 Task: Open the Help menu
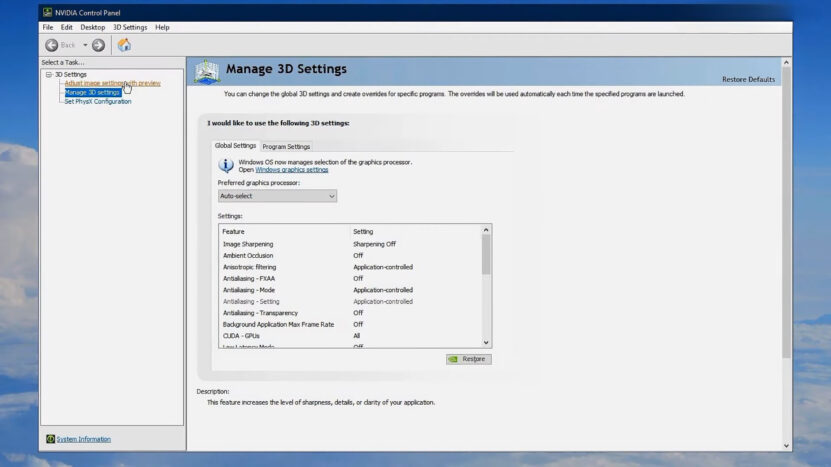point(162,27)
